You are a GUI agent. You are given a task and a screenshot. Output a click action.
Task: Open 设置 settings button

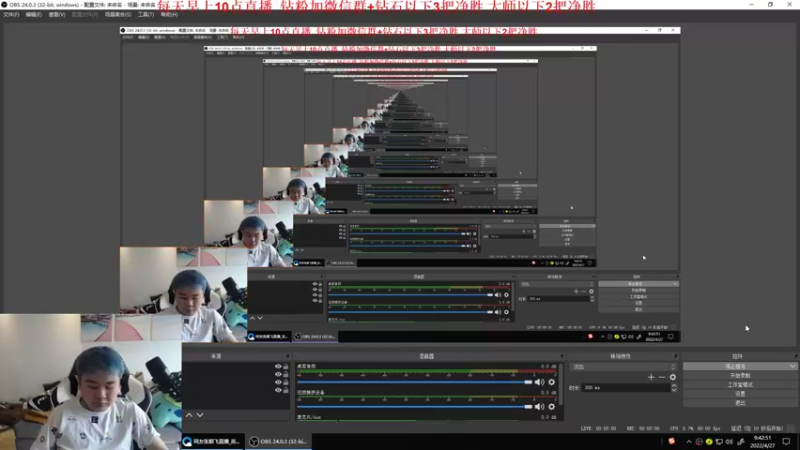pyautogui.click(x=740, y=394)
